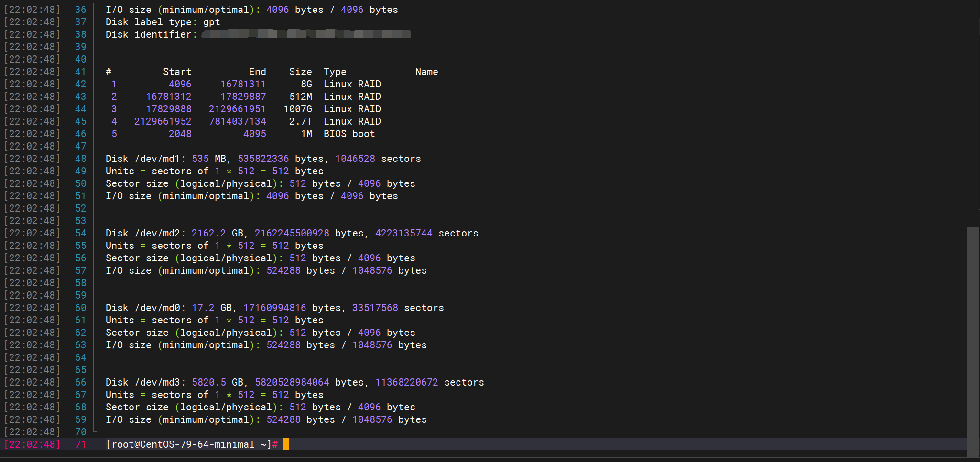Click the byte count 2162245500928
This screenshot has width=980, height=462.
(292, 233)
